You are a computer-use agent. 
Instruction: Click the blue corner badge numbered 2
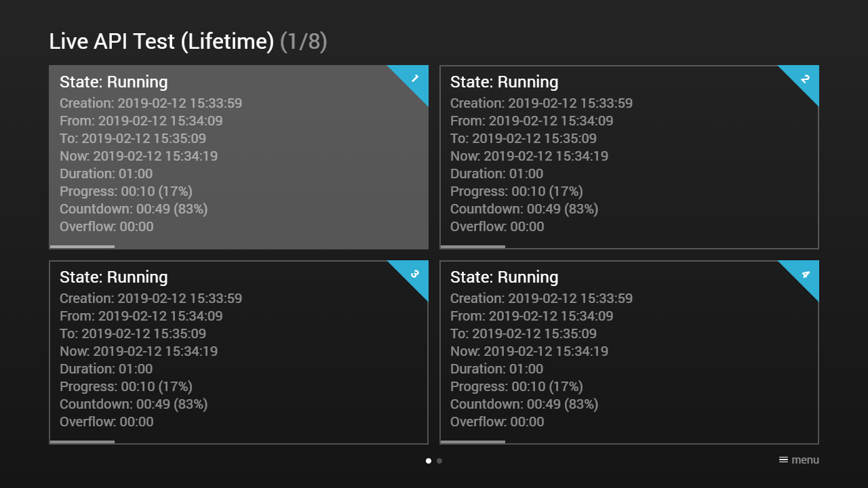click(x=805, y=79)
